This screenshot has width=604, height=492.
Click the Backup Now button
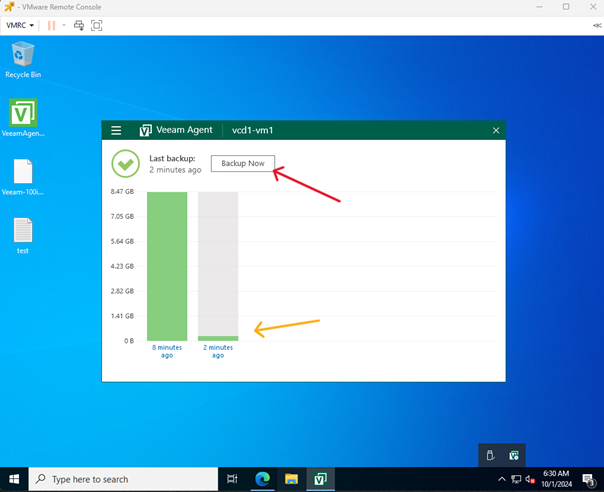tap(242, 163)
